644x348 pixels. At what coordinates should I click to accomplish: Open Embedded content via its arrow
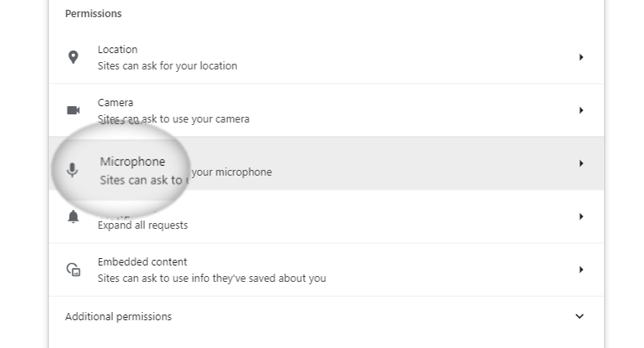pyautogui.click(x=581, y=270)
